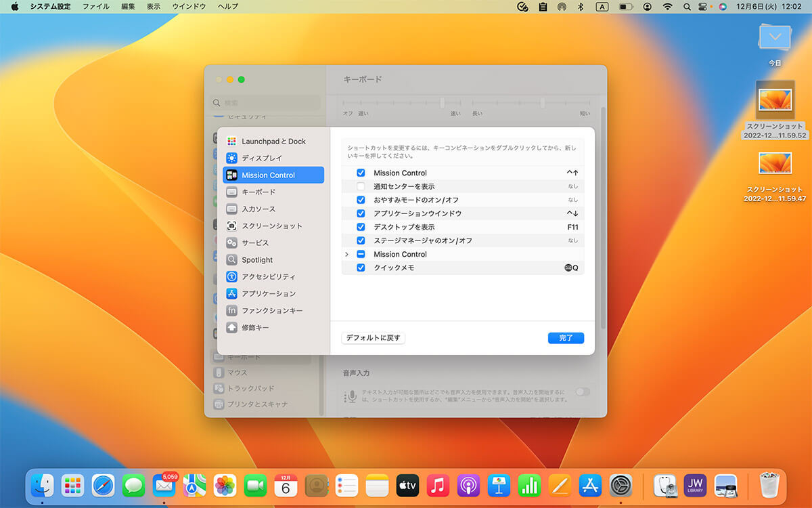Open the Apple menu

click(x=14, y=6)
